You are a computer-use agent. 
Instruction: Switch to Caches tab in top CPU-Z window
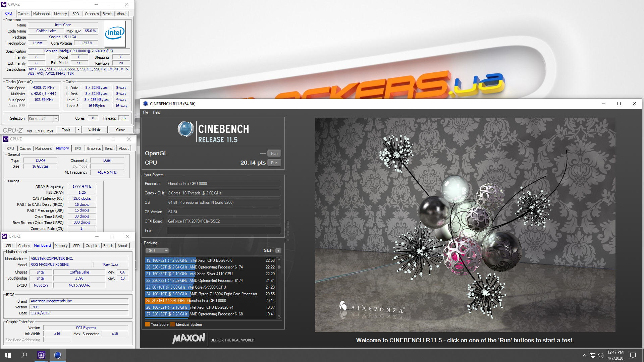coord(23,14)
